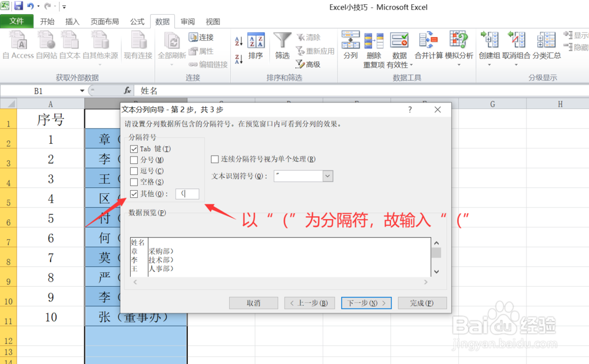The height and width of the screenshot is (364, 589).
Task: Click the Save icon on Quick Access toolbar
Action: 20,6
